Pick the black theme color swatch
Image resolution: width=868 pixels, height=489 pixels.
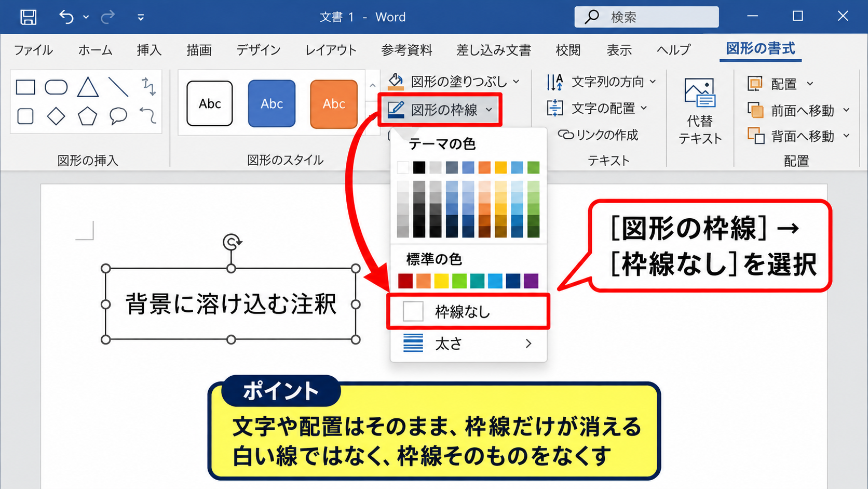click(419, 167)
